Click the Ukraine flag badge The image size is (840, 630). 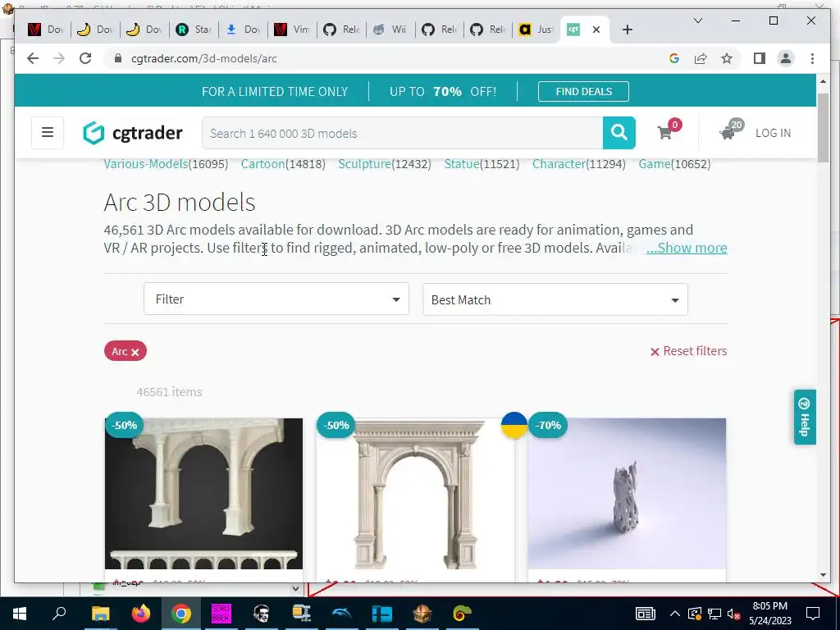coord(514,425)
